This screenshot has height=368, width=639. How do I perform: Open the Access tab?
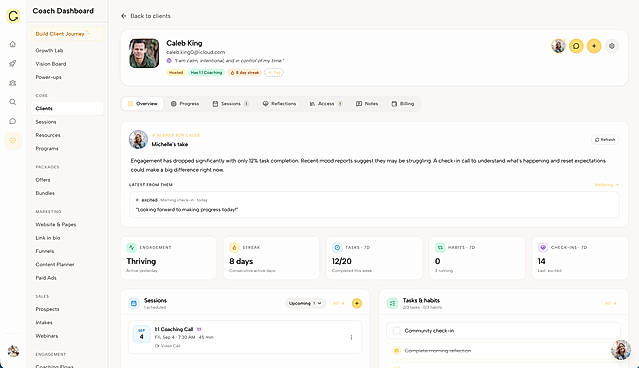(x=326, y=104)
